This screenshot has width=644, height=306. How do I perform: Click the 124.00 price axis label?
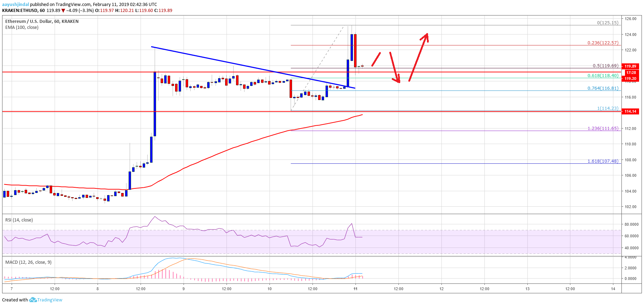click(631, 35)
